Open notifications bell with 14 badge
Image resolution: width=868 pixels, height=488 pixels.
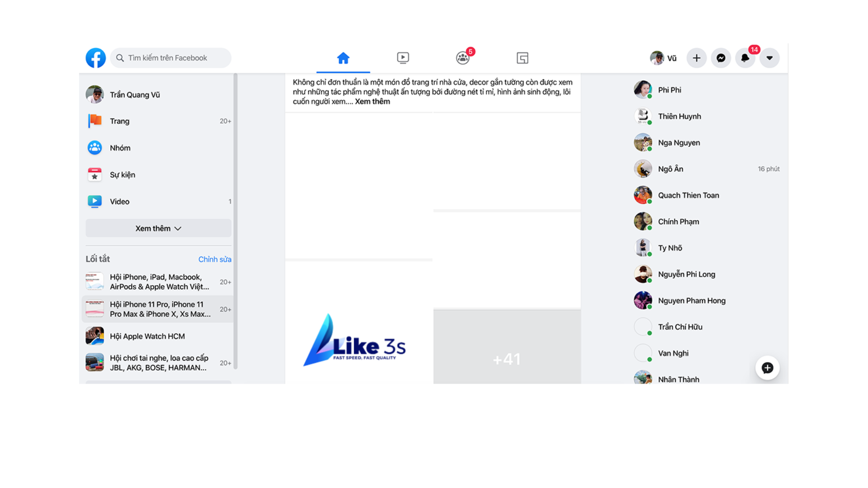745,58
